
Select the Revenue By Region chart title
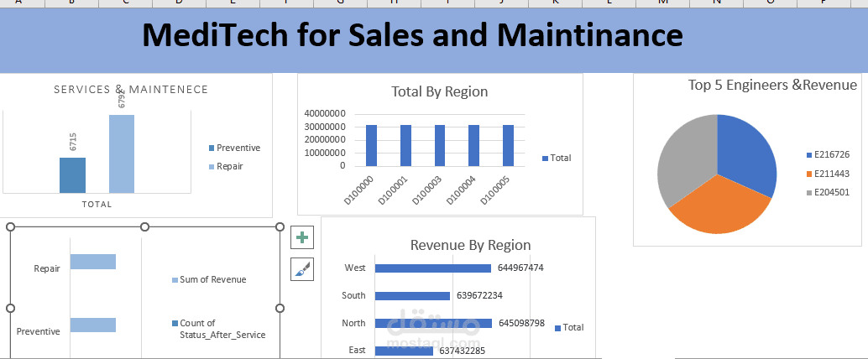[470, 245]
